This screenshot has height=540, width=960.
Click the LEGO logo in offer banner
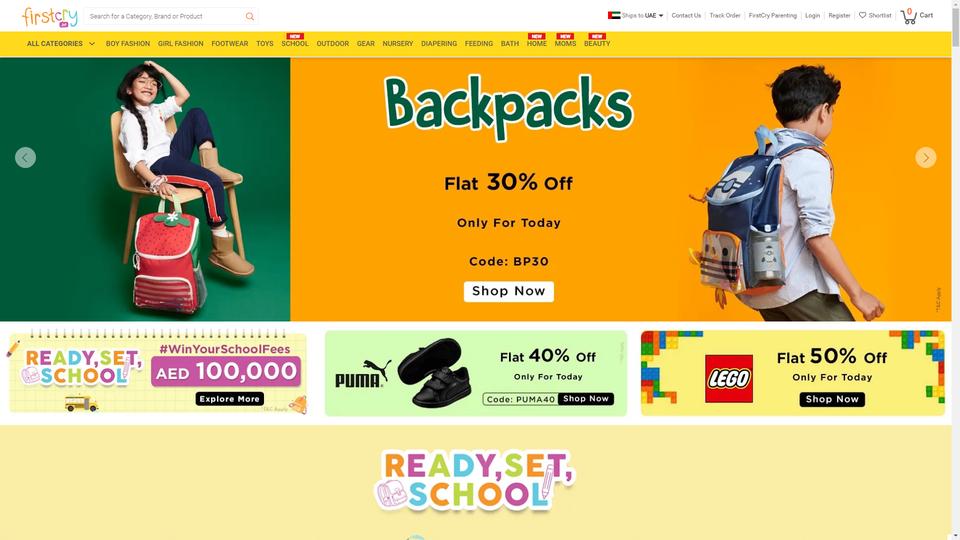[x=729, y=378]
